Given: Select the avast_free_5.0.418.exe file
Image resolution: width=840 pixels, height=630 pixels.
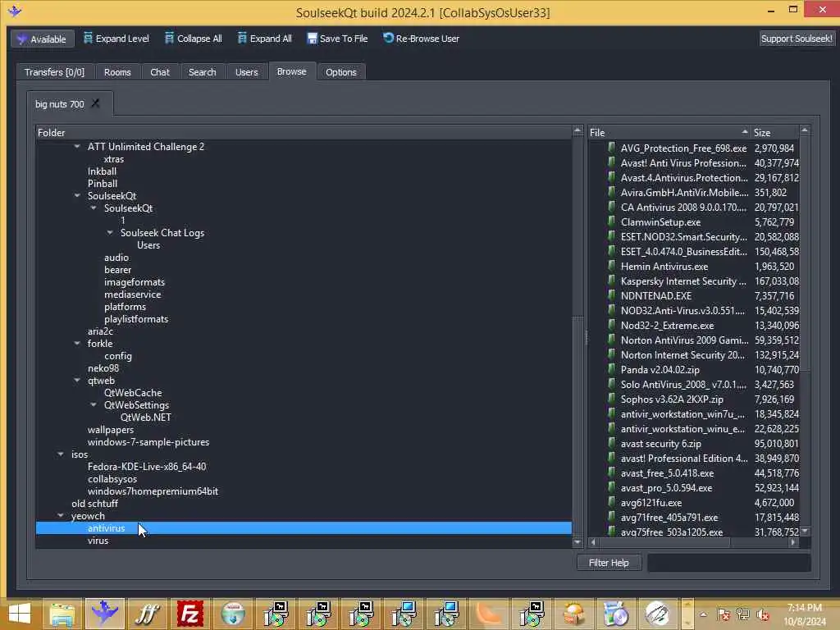Looking at the screenshot, I should [x=667, y=473].
